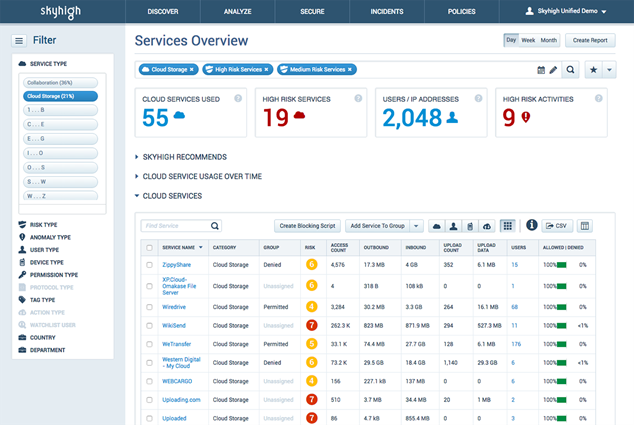Remove the Cloud Storage filter tag
Viewport: 634px width, 425px height.
[192, 70]
